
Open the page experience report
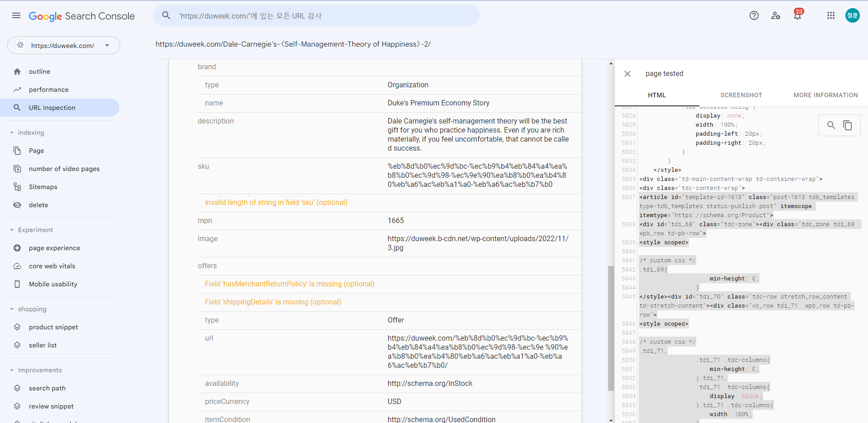click(60, 248)
